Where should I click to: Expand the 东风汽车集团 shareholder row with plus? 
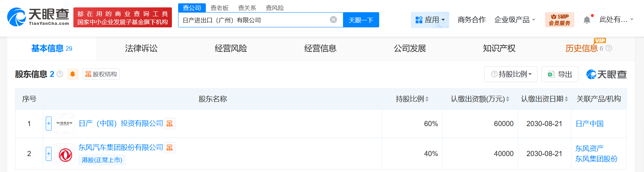[49, 154]
